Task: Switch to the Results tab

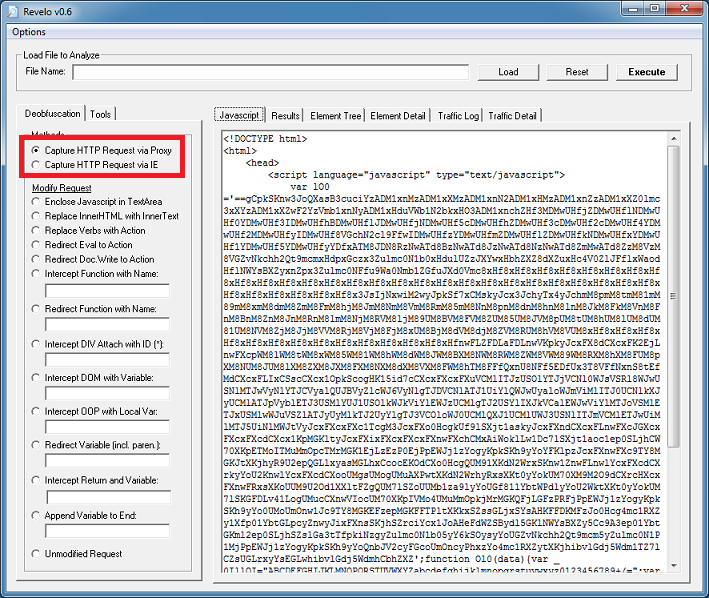Action: click(285, 116)
